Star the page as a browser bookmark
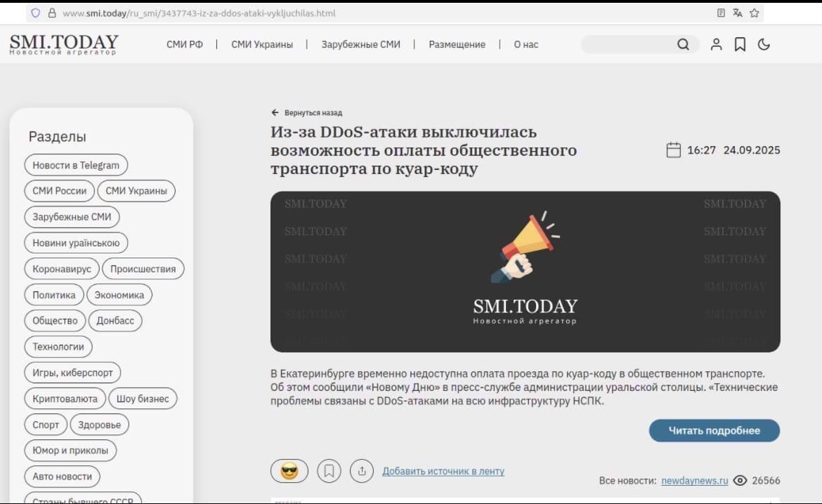Image resolution: width=822 pixels, height=504 pixels. (755, 12)
